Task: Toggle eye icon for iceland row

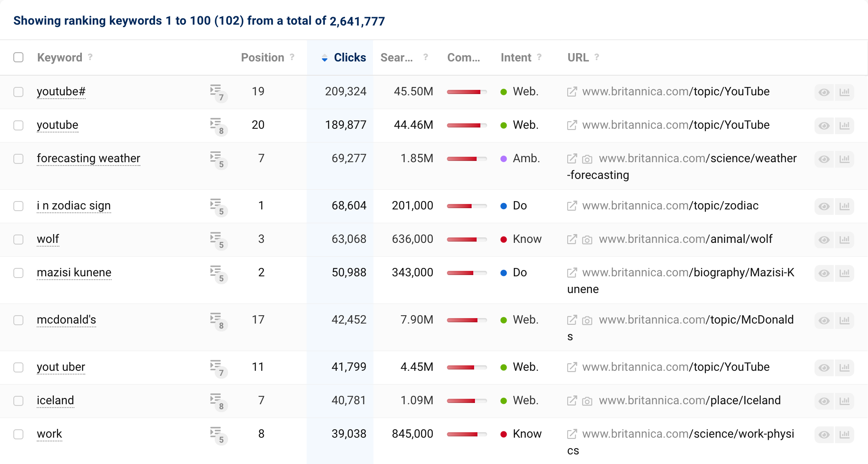Action: [824, 401]
